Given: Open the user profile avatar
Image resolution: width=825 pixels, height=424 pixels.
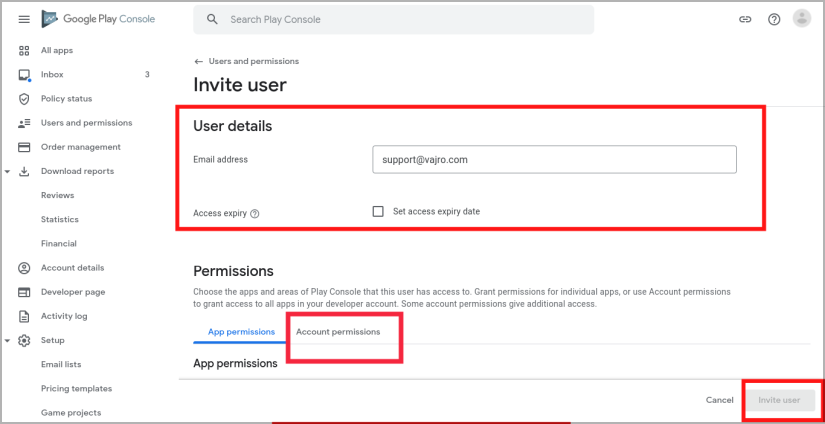Looking at the screenshot, I should tap(802, 19).
